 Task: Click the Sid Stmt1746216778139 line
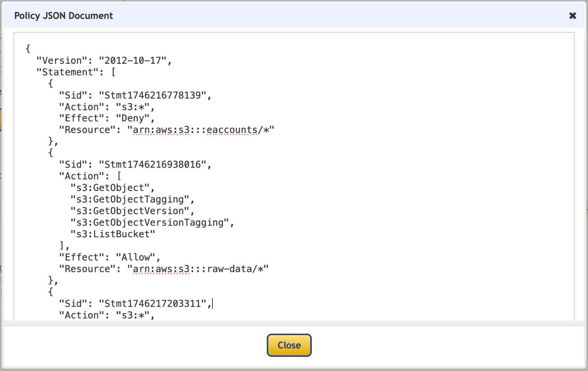click(x=136, y=95)
